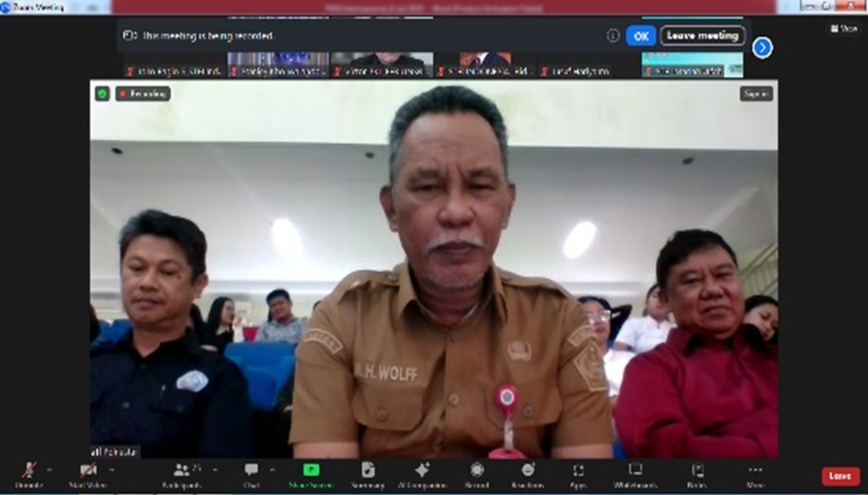Open the Whiteboards tool
The height and width of the screenshot is (495, 868).
[x=635, y=471]
